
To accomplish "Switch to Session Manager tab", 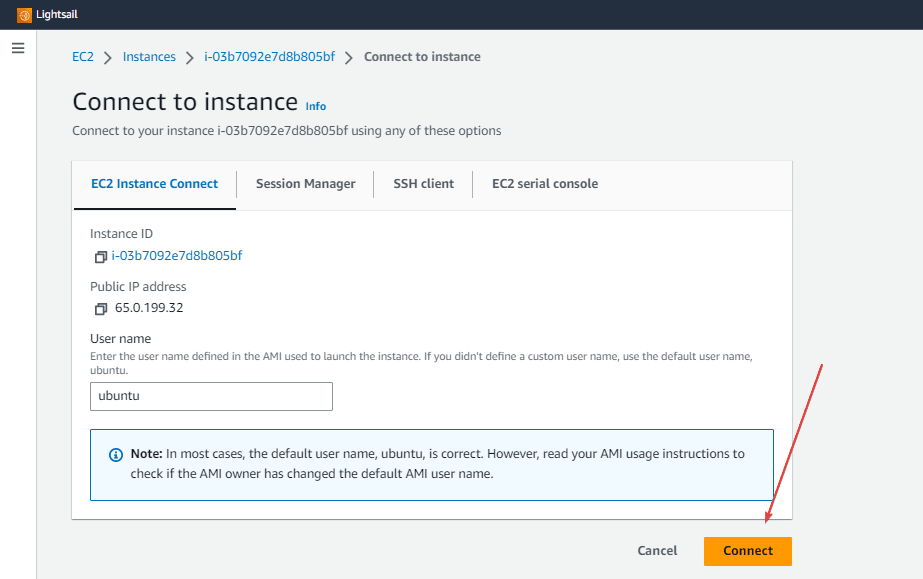I will pyautogui.click(x=306, y=184).
